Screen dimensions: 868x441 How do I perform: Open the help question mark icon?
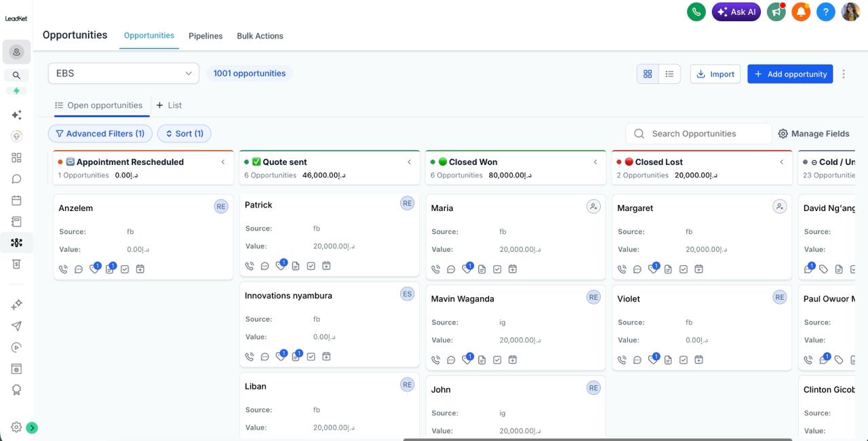pos(825,12)
